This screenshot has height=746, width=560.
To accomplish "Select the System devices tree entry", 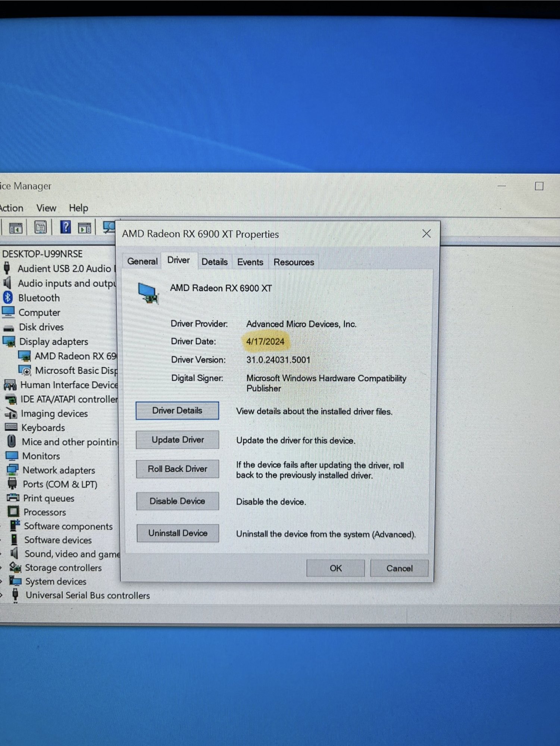I will click(55, 581).
